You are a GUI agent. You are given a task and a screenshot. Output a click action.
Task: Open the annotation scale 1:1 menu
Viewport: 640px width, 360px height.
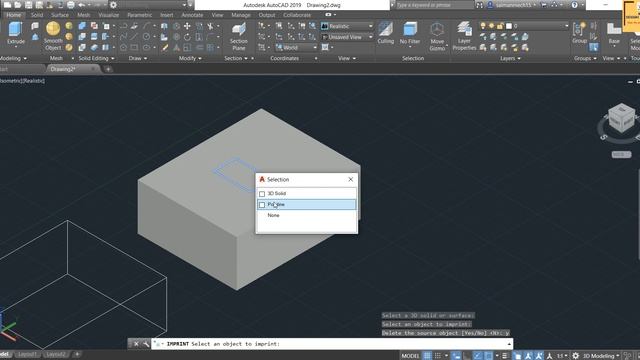click(562, 356)
